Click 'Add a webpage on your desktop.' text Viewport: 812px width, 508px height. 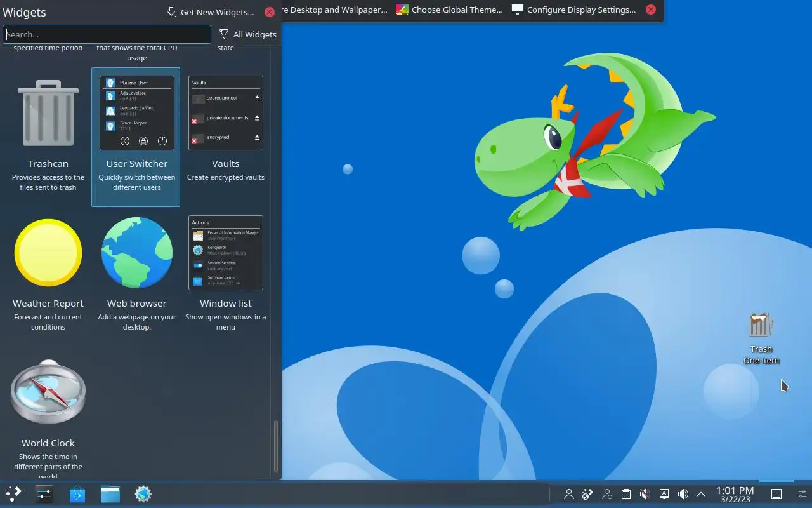pyautogui.click(x=137, y=322)
